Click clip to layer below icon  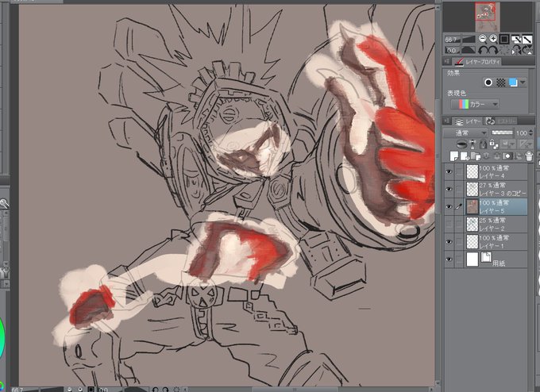click(x=462, y=144)
